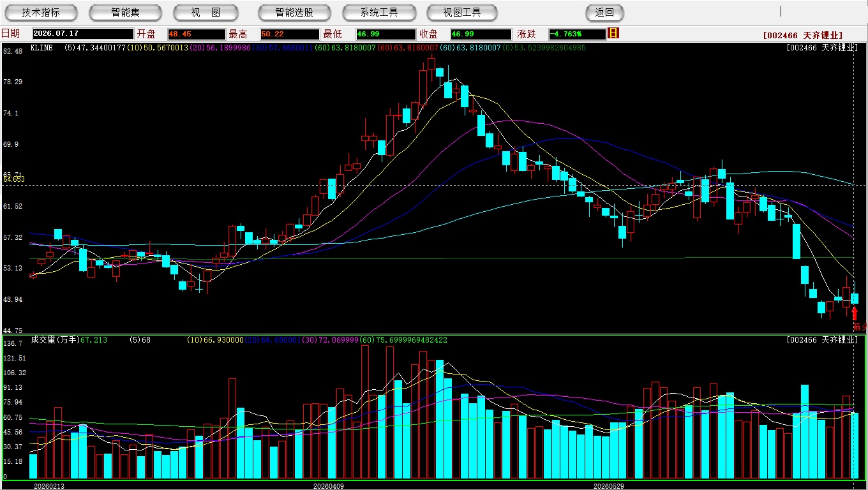Click the 涨跌 field label

(526, 34)
